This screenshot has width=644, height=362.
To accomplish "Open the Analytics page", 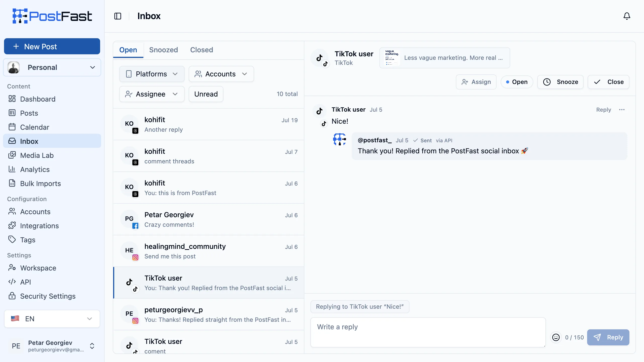I will (x=52, y=169).
